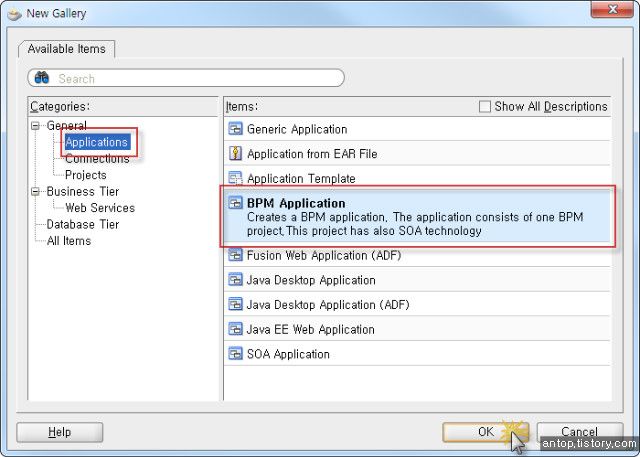
Task: Choose SOA Application from the items list
Action: pyautogui.click(x=418, y=354)
